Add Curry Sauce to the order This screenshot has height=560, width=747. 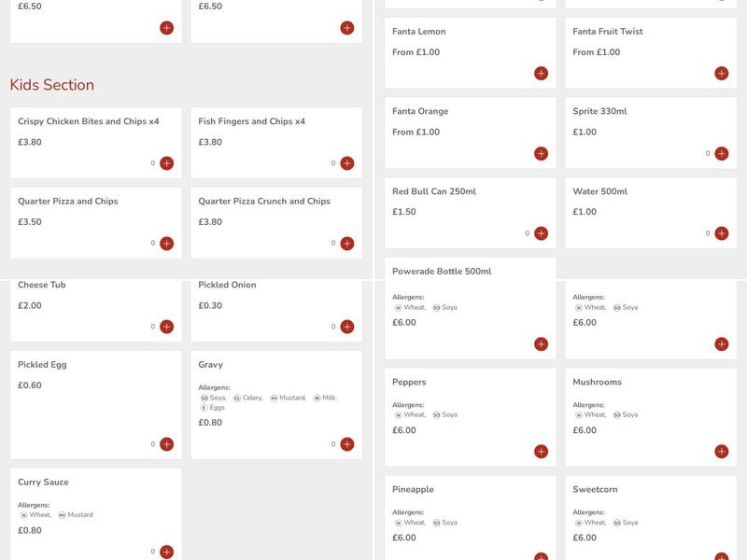166,552
